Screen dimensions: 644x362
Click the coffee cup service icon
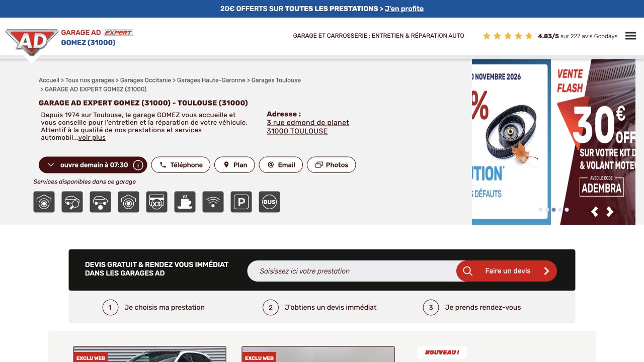pos(185,202)
